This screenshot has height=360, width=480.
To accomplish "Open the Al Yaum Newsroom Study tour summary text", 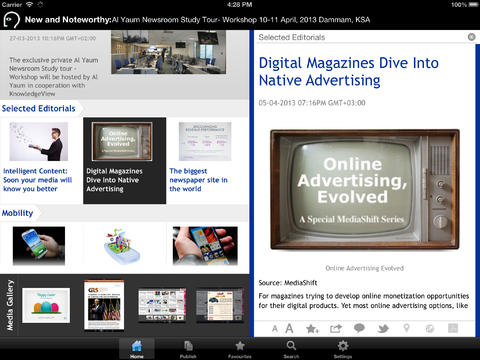I will [54, 77].
